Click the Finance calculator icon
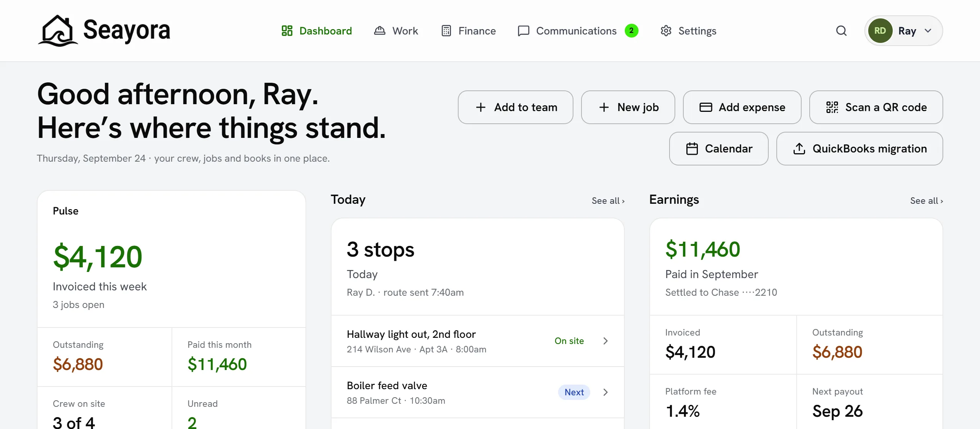Image resolution: width=980 pixels, height=429 pixels. coord(446,31)
